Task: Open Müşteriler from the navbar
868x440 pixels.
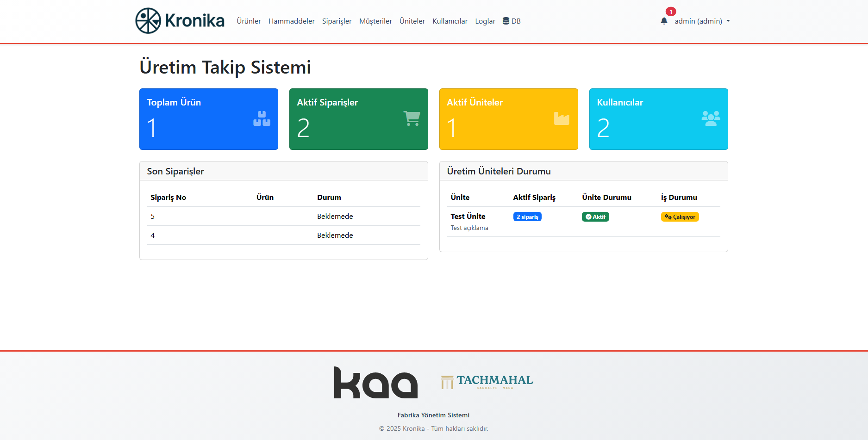Action: [x=375, y=21]
